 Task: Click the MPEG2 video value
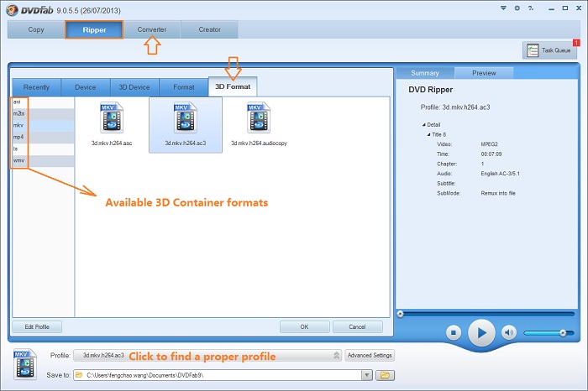[x=490, y=144]
